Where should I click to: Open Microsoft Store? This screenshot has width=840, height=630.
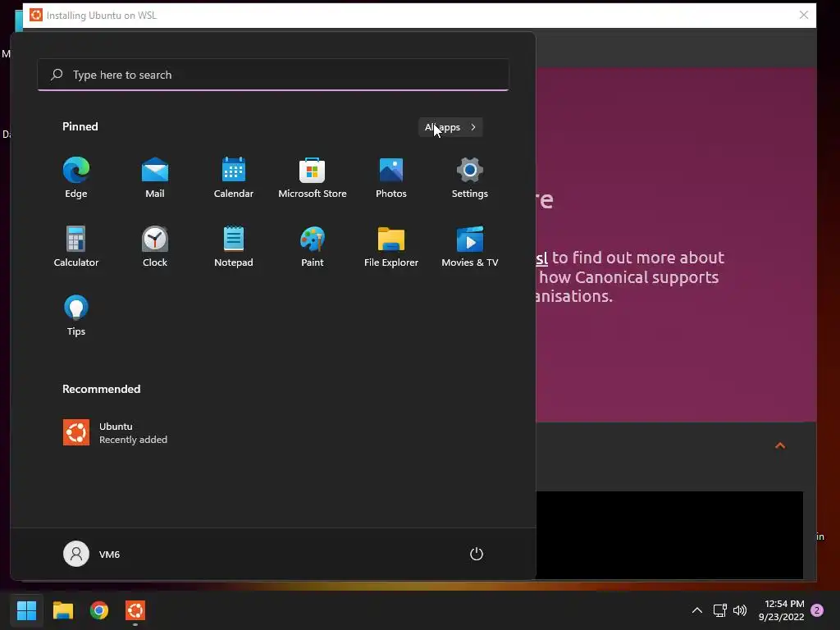tap(313, 178)
